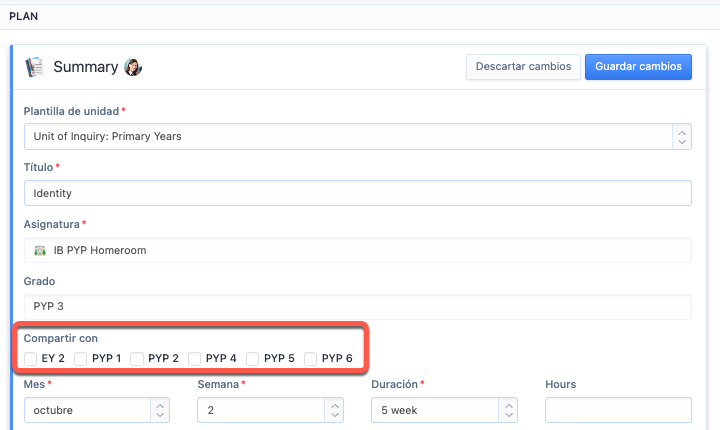This screenshot has width=720, height=430.
Task: Click the user avatar next to Summary
Action: pyautogui.click(x=133, y=67)
